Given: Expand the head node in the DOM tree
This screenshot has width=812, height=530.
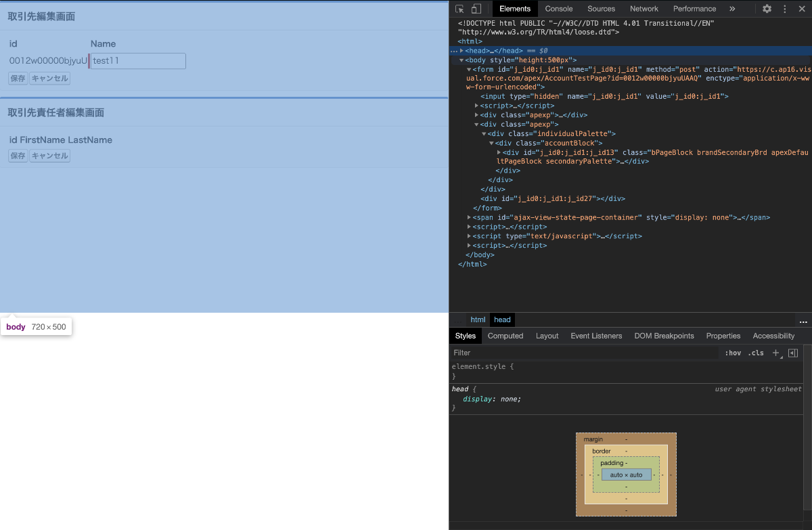Looking at the screenshot, I should (x=461, y=51).
